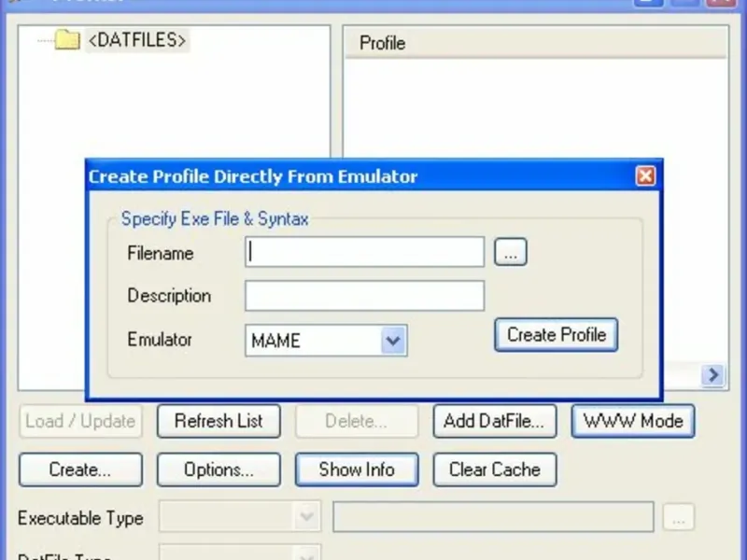Click the Create Profile button

click(557, 335)
